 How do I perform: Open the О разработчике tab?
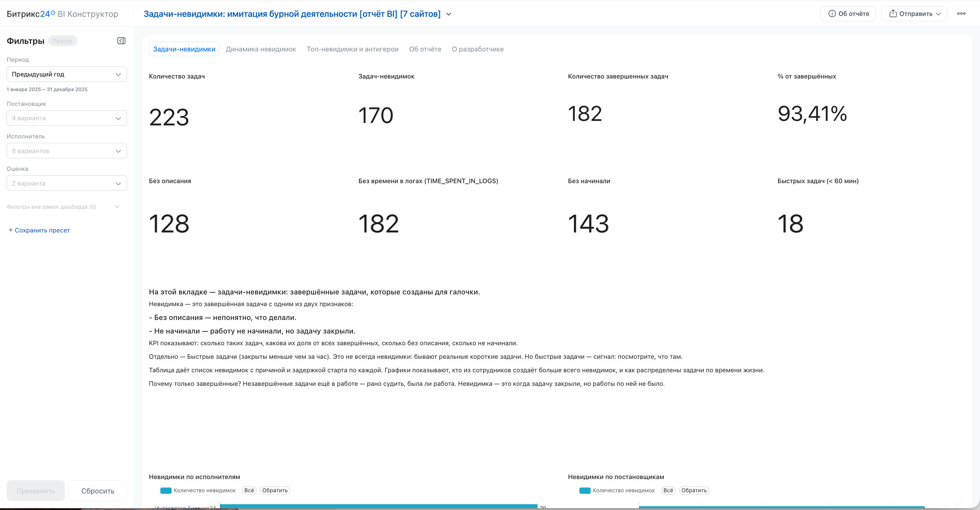click(x=478, y=49)
